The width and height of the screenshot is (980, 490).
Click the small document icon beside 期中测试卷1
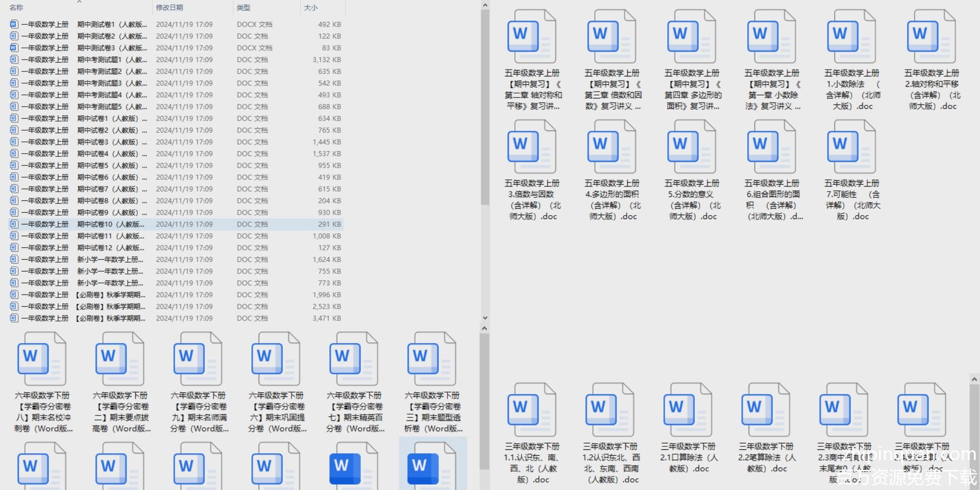tap(14, 24)
